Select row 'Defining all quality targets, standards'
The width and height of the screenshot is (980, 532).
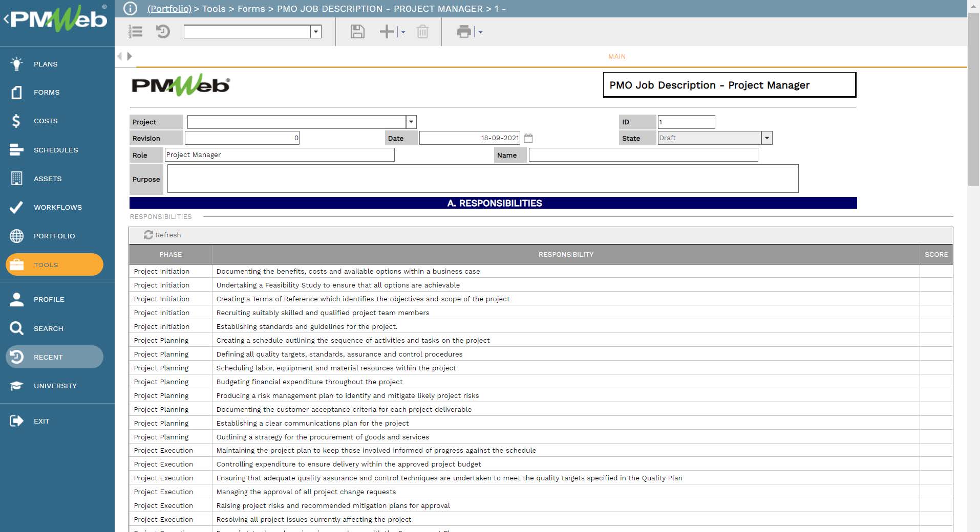(x=541, y=354)
